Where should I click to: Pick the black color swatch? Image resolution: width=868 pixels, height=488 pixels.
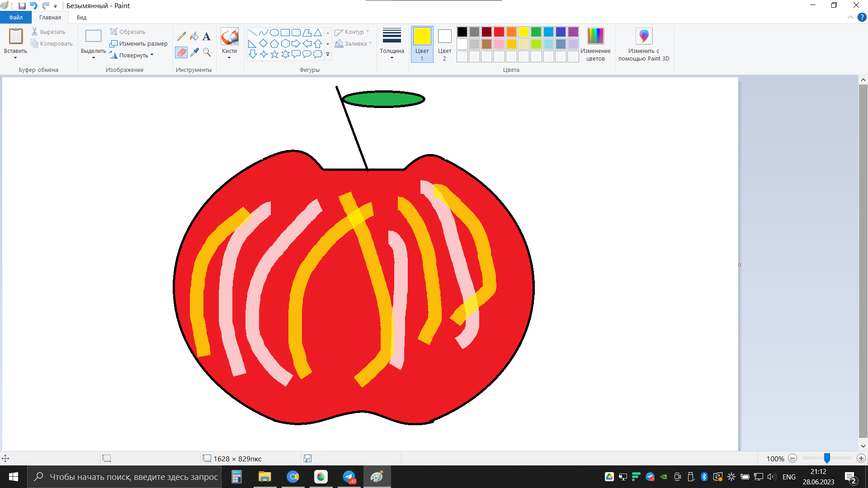[462, 32]
